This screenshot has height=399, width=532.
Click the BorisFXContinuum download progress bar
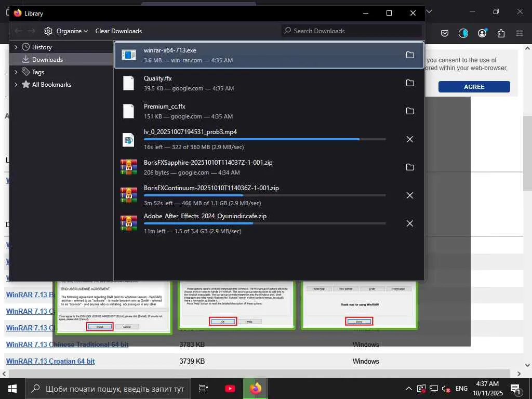coord(264,195)
